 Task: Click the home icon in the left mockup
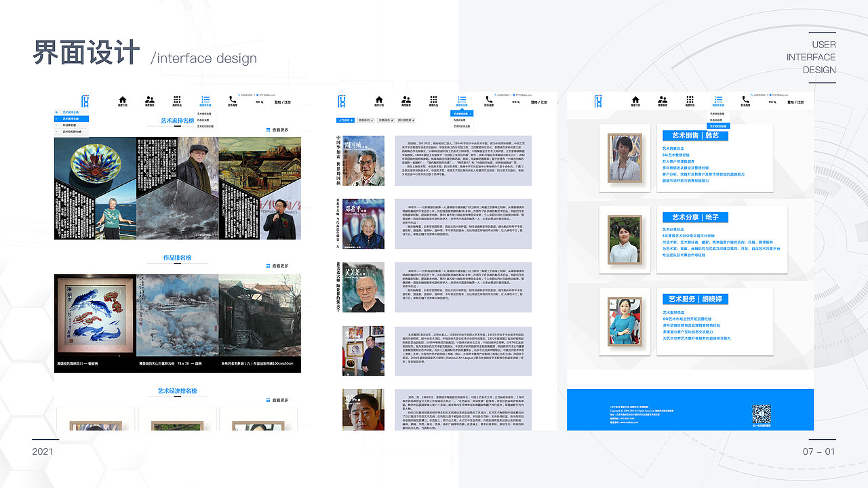point(122,100)
